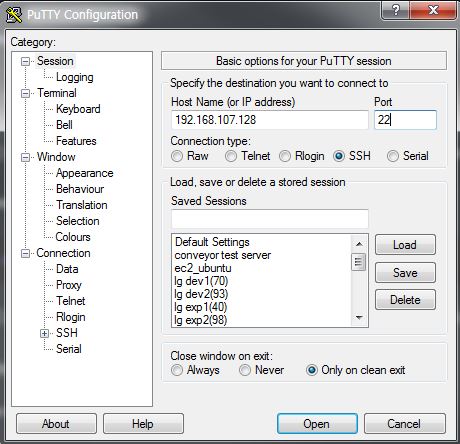Load the selected saved session

click(x=405, y=245)
